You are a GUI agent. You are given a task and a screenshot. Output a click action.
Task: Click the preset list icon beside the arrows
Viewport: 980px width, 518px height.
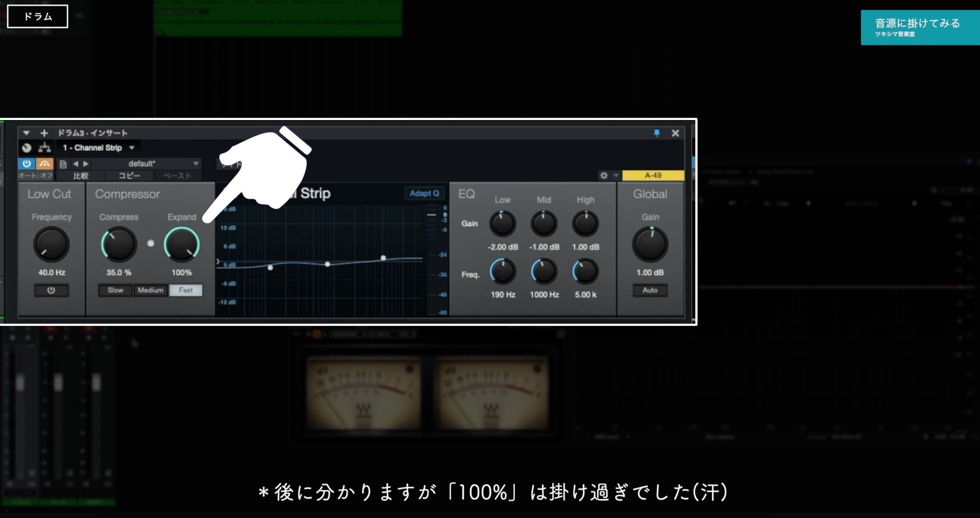click(62, 163)
